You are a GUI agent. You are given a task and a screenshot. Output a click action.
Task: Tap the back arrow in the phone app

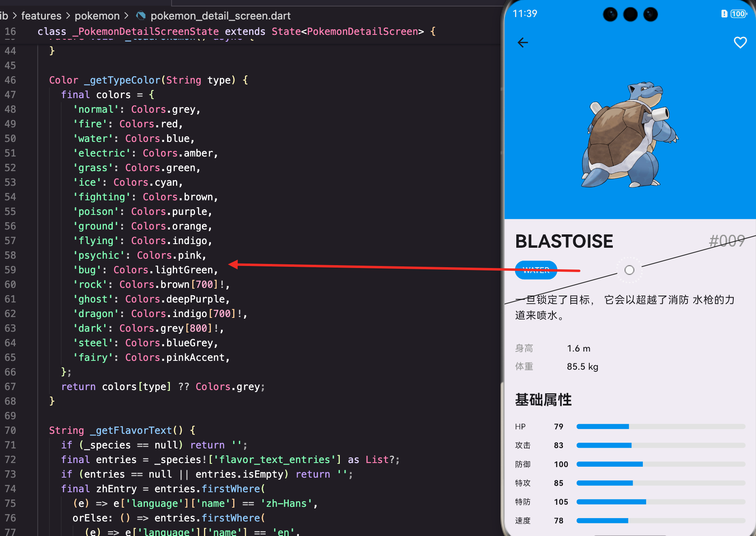(523, 43)
